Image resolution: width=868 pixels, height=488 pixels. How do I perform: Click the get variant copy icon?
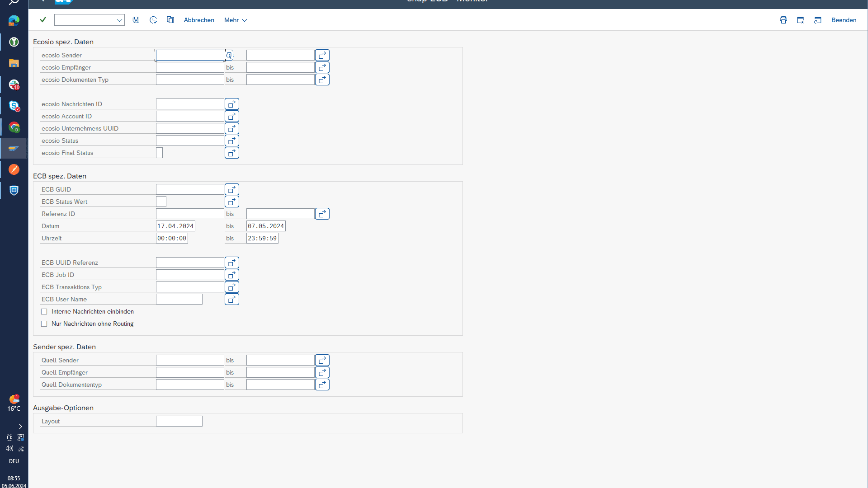(x=170, y=20)
